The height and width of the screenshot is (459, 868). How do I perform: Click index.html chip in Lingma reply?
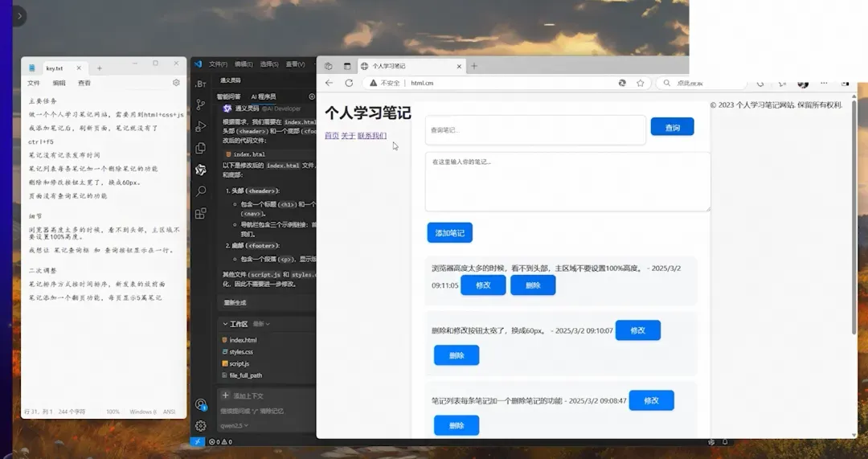click(245, 154)
